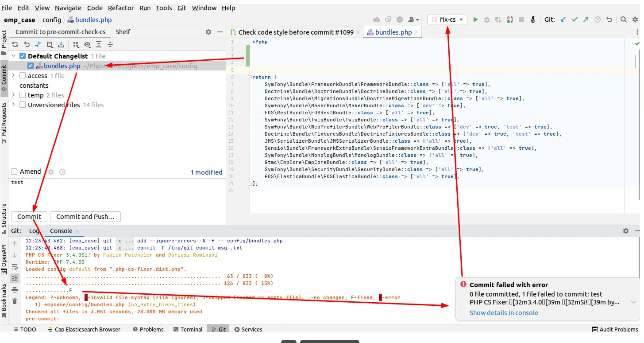Click the Changelists icon in the Commit toolbar

click(50, 44)
